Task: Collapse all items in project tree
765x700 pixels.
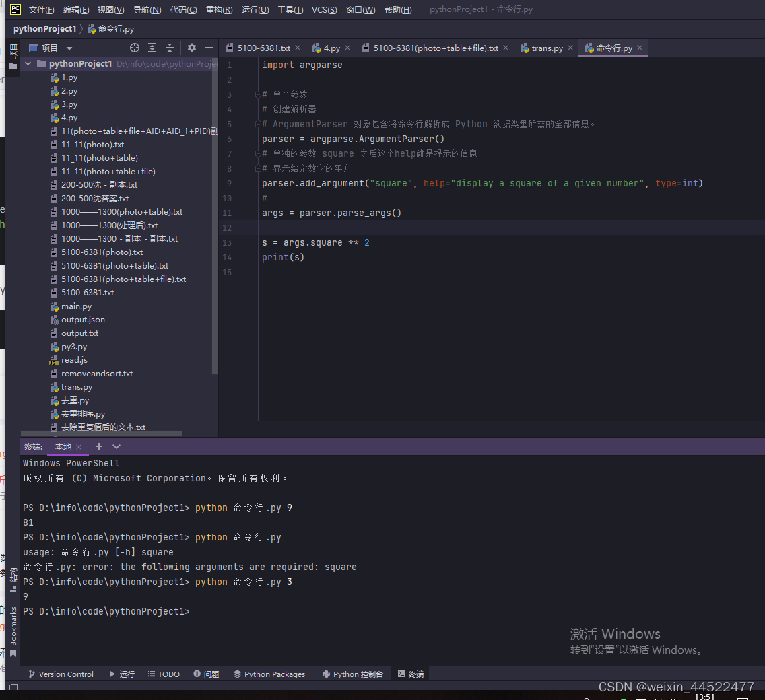Action: tap(170, 48)
